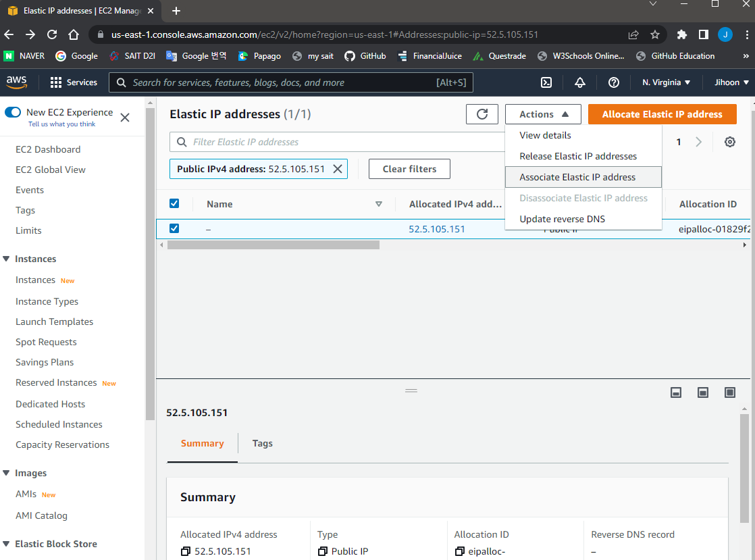Open the Services grid menu
Viewport: 755px width, 560px height.
tap(74, 82)
